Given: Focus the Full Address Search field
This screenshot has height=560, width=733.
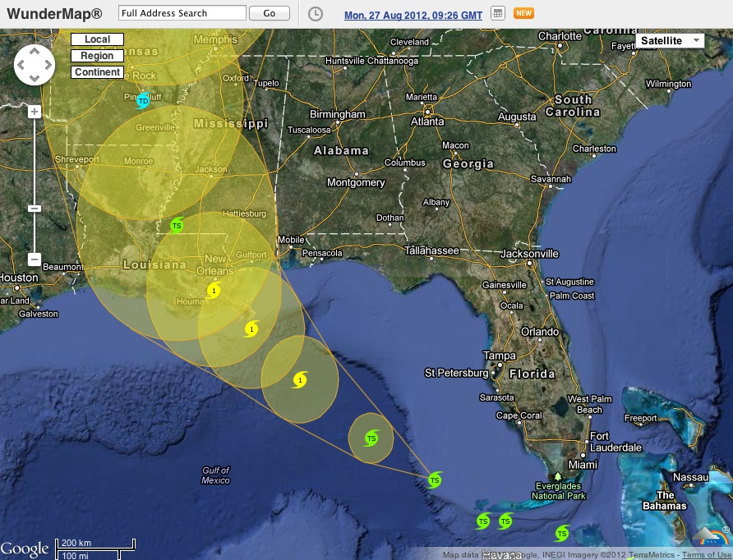Looking at the screenshot, I should (x=182, y=13).
